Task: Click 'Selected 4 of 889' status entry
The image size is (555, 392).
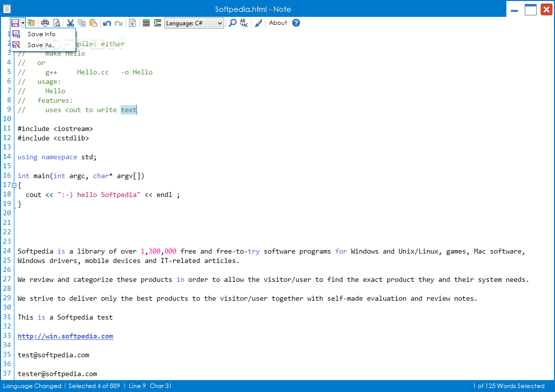Action: 94,386
